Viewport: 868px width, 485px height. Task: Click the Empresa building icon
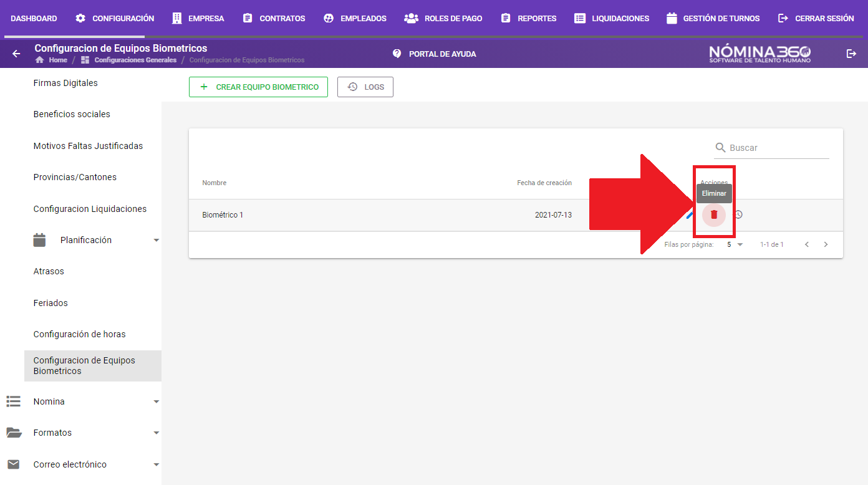click(x=177, y=18)
